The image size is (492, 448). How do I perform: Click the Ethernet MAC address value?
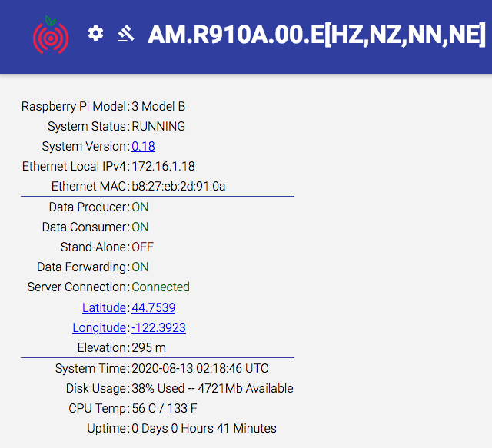click(x=178, y=187)
